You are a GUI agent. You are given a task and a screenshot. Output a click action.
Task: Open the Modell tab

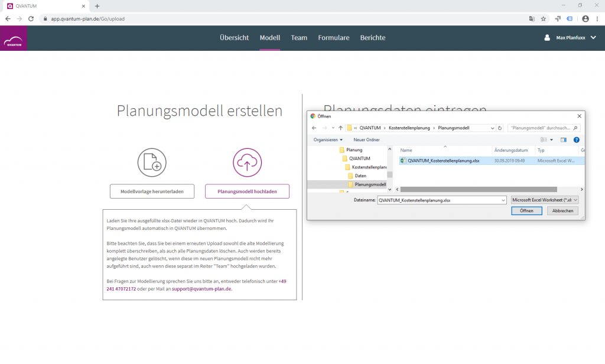pos(269,38)
